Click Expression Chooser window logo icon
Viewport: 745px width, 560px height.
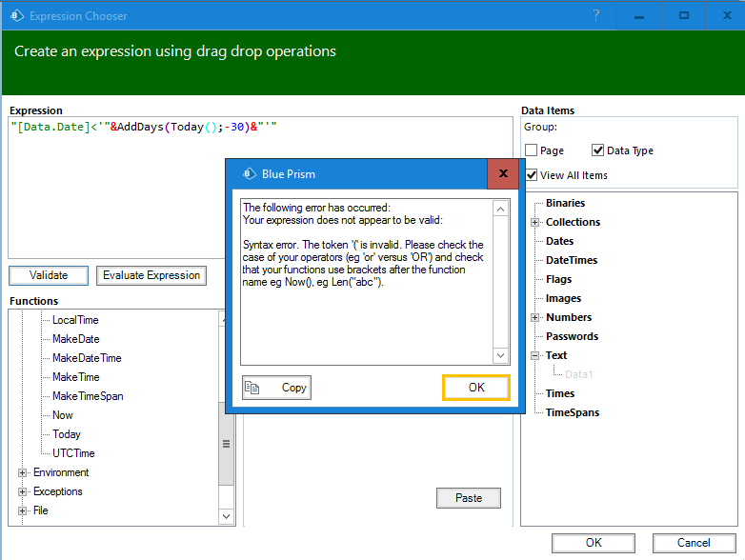point(17,15)
